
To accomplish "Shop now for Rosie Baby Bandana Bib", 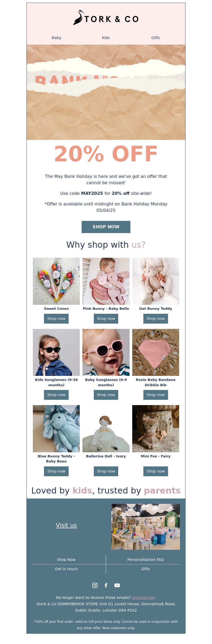I will (156, 395).
